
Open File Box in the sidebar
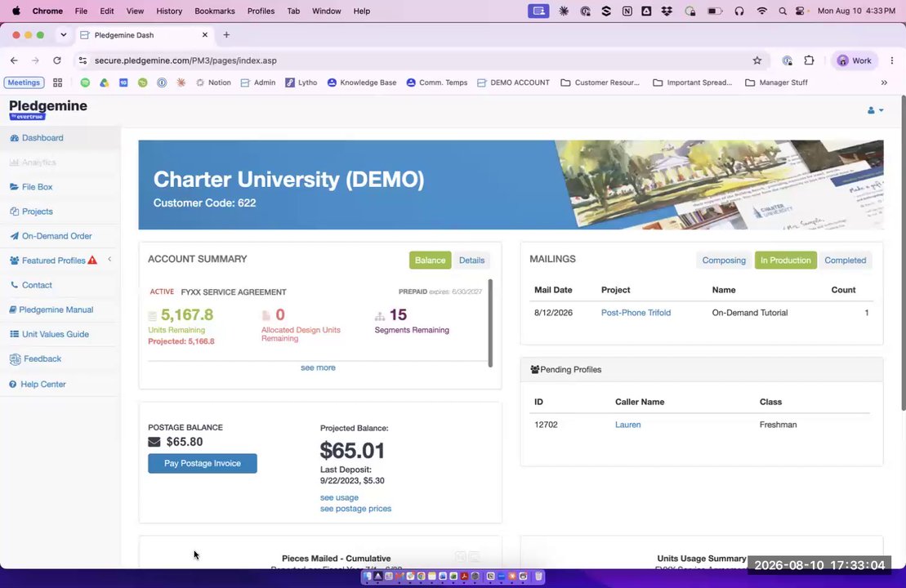click(x=31, y=187)
